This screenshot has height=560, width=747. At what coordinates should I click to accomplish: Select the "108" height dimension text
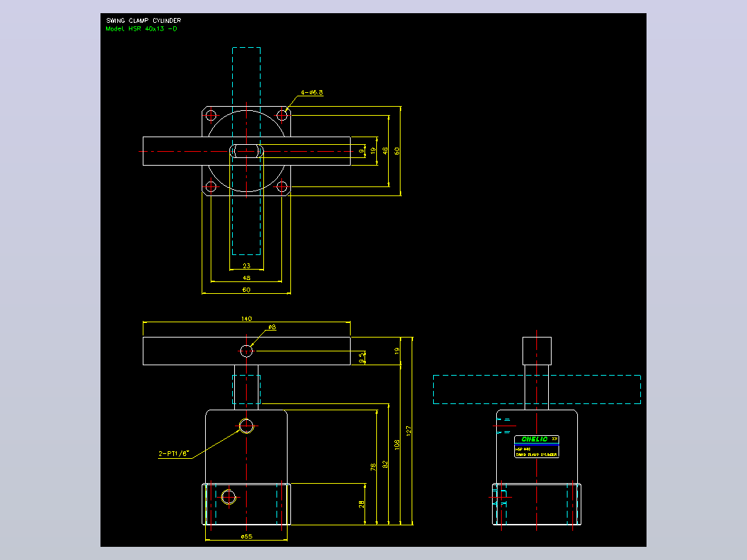click(397, 445)
